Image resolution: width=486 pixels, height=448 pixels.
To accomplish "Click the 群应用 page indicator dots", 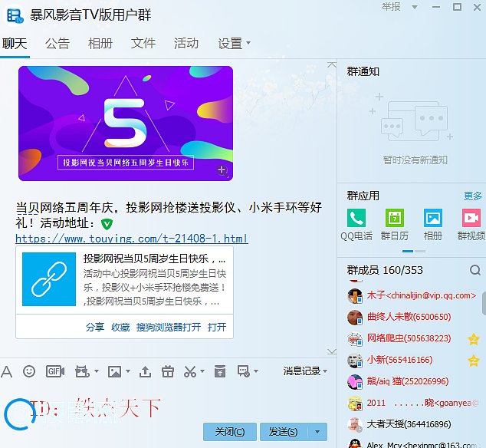I will tap(414, 251).
